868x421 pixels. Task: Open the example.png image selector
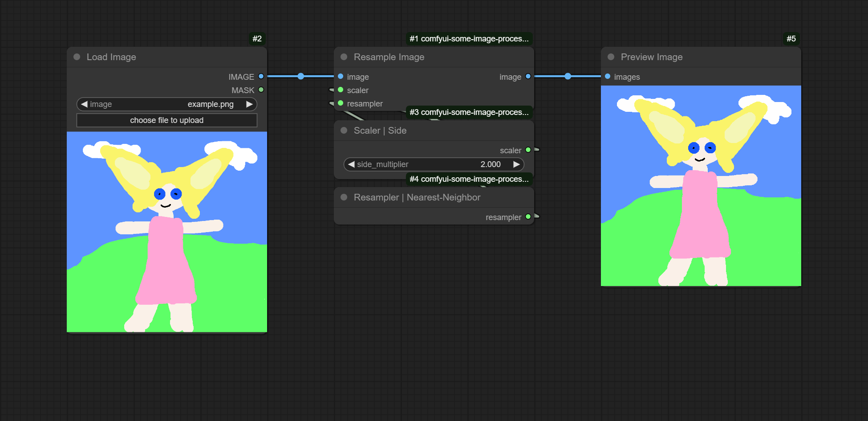pyautogui.click(x=167, y=104)
